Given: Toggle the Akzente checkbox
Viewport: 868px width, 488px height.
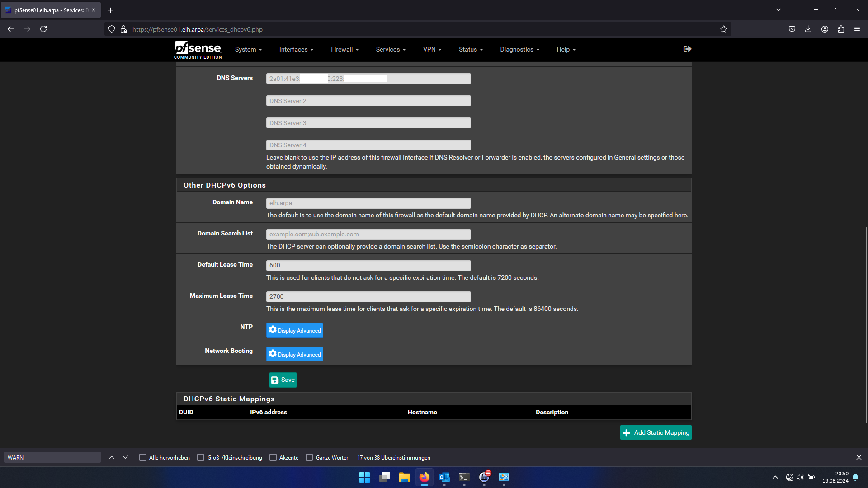Looking at the screenshot, I should point(273,457).
